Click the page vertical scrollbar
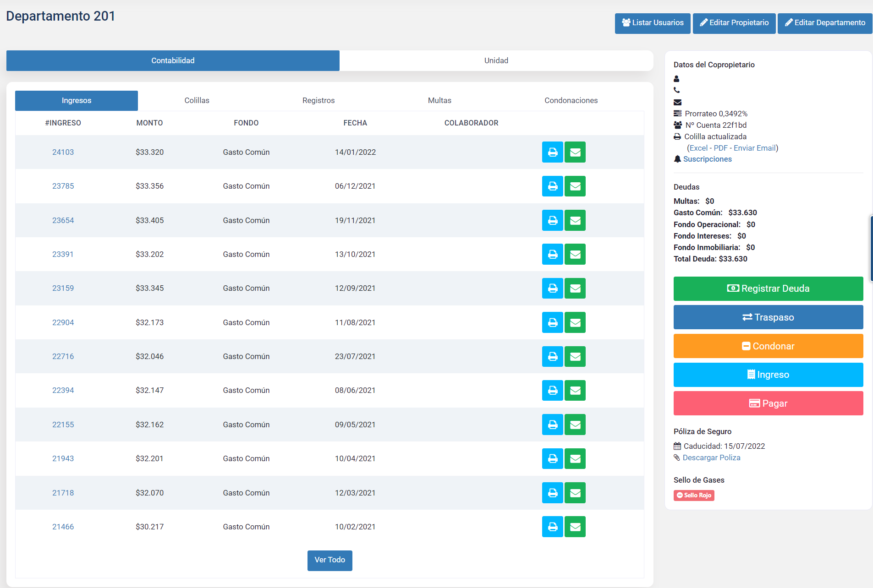The image size is (873, 588). click(871, 249)
